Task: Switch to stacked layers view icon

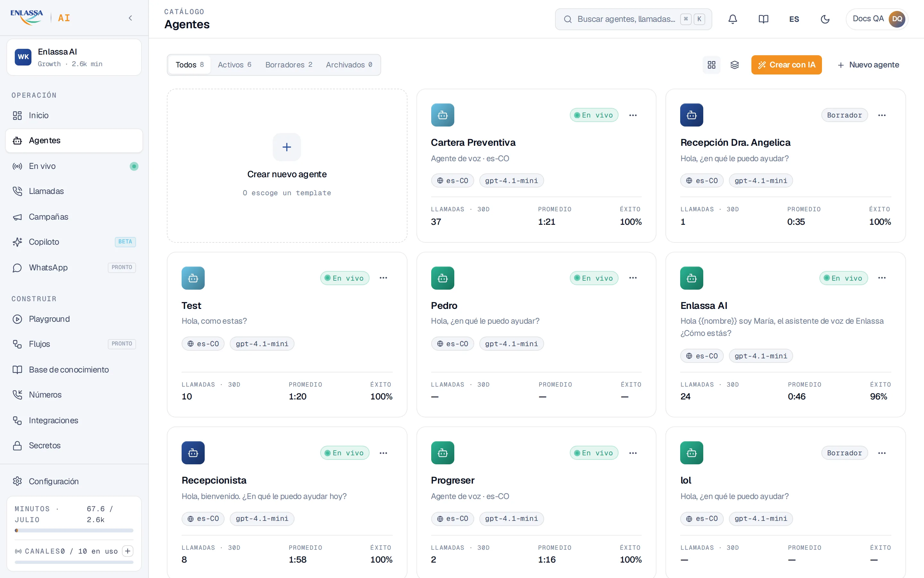Action: tap(734, 65)
